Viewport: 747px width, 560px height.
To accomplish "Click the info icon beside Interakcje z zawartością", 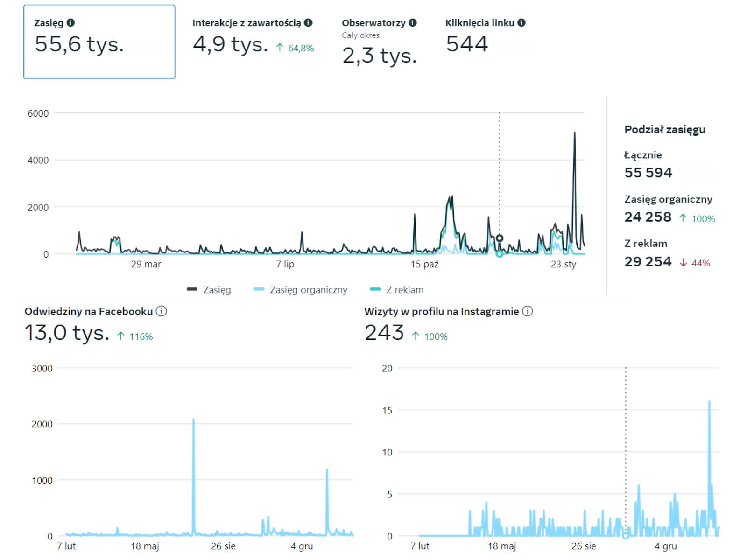I will [x=308, y=22].
